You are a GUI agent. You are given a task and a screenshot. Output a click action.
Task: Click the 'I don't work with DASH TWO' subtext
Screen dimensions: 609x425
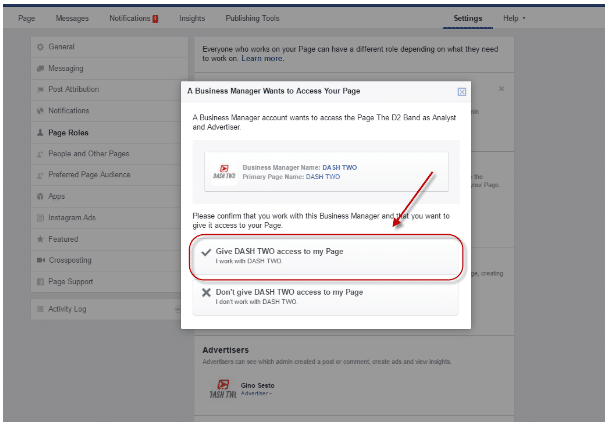256,302
